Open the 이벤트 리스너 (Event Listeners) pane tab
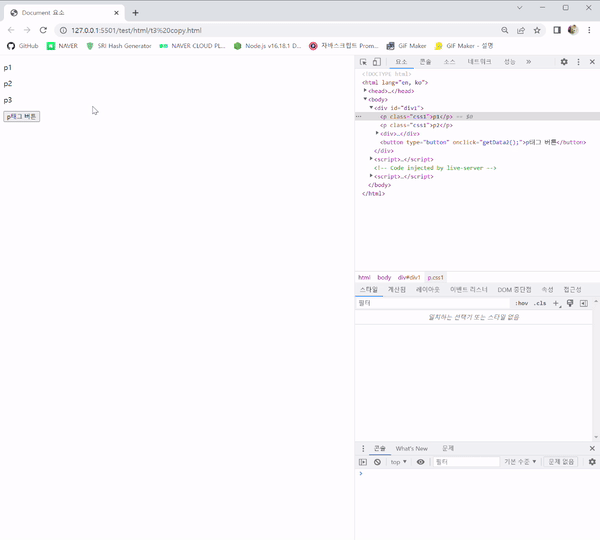 pos(469,290)
